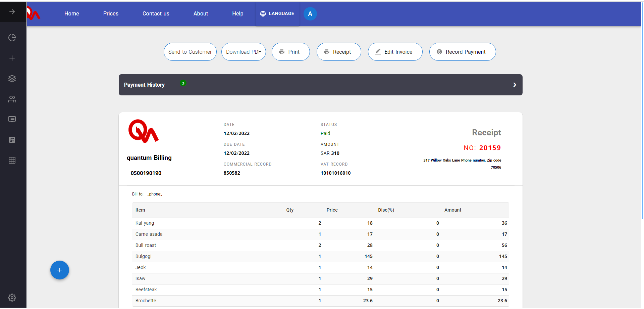Image resolution: width=644 pixels, height=309 pixels.
Task: Open the LANGUAGE dropdown
Action: (x=277, y=14)
